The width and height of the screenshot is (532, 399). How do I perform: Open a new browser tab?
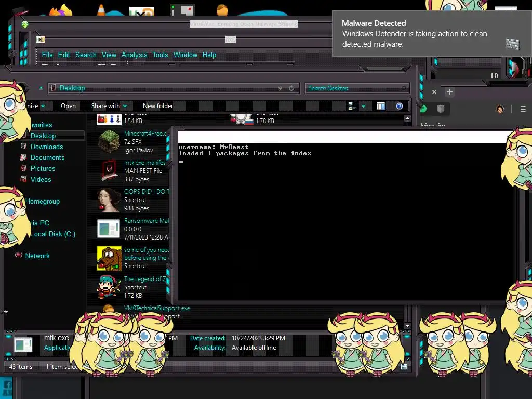(450, 92)
